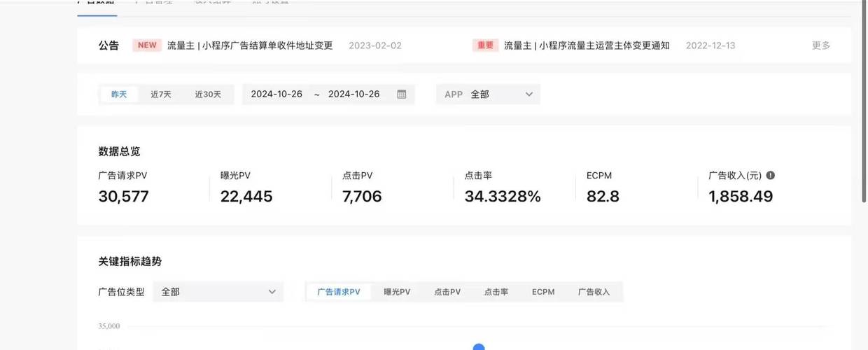The image size is (868, 350).
Task: Click info icon beside 广告收入(元)
Action: pos(771,176)
